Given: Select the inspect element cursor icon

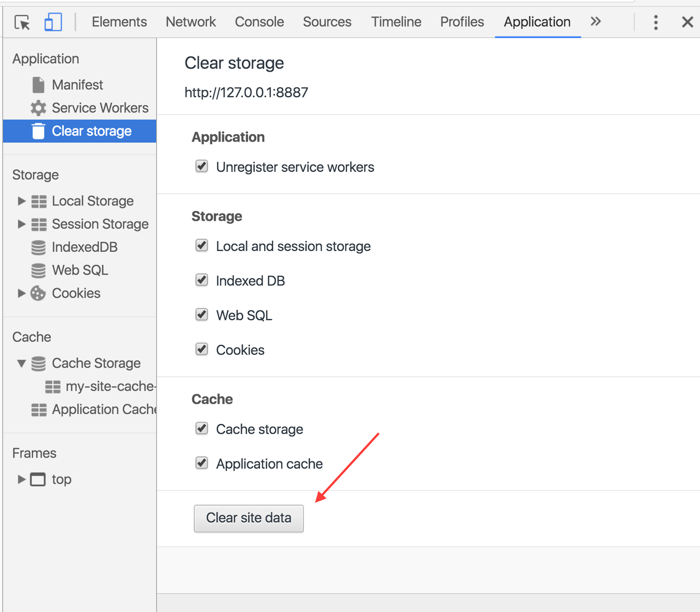Looking at the screenshot, I should point(22,22).
